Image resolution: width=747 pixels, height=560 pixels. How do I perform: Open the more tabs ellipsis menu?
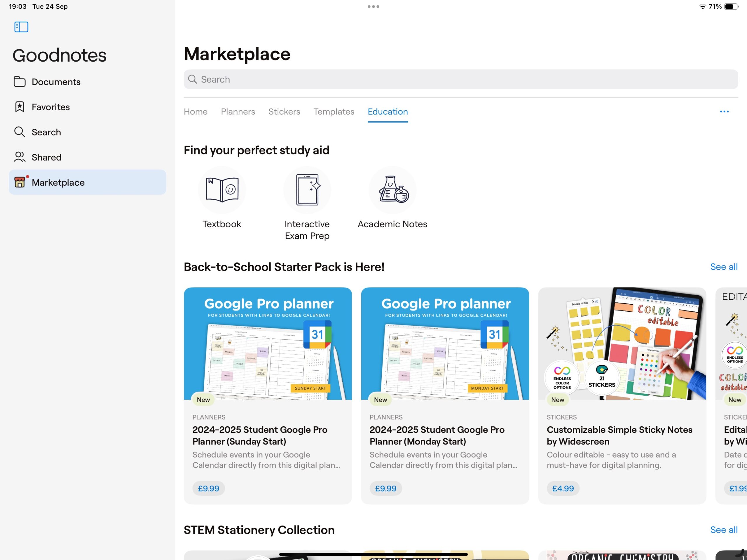[724, 111]
